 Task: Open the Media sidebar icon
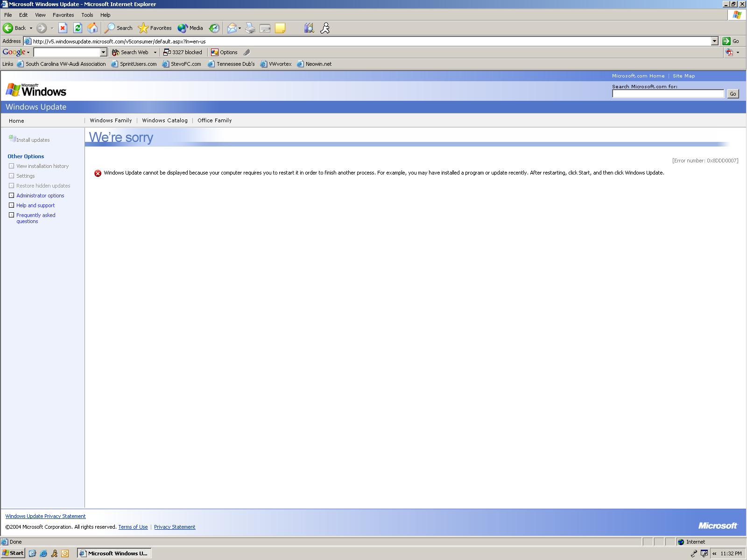(x=183, y=28)
